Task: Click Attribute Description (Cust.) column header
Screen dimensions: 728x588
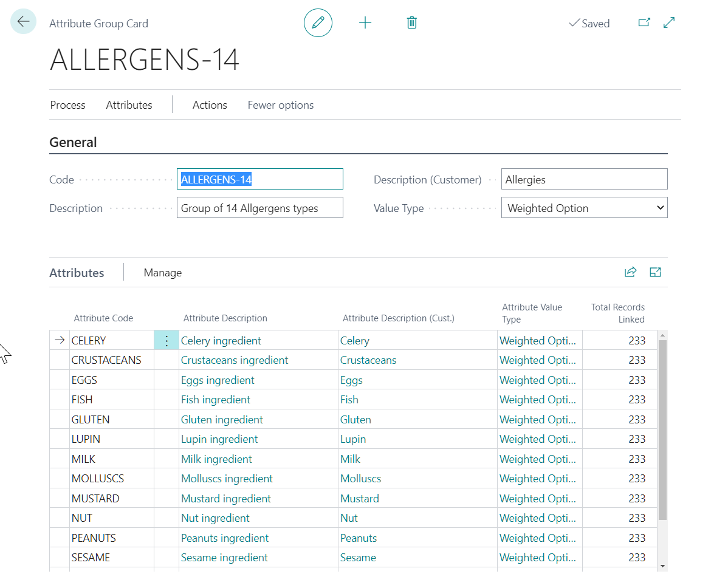Action: 399,318
